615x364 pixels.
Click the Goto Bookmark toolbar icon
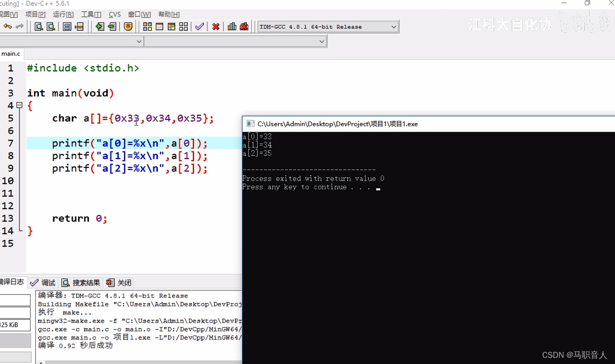[79, 27]
